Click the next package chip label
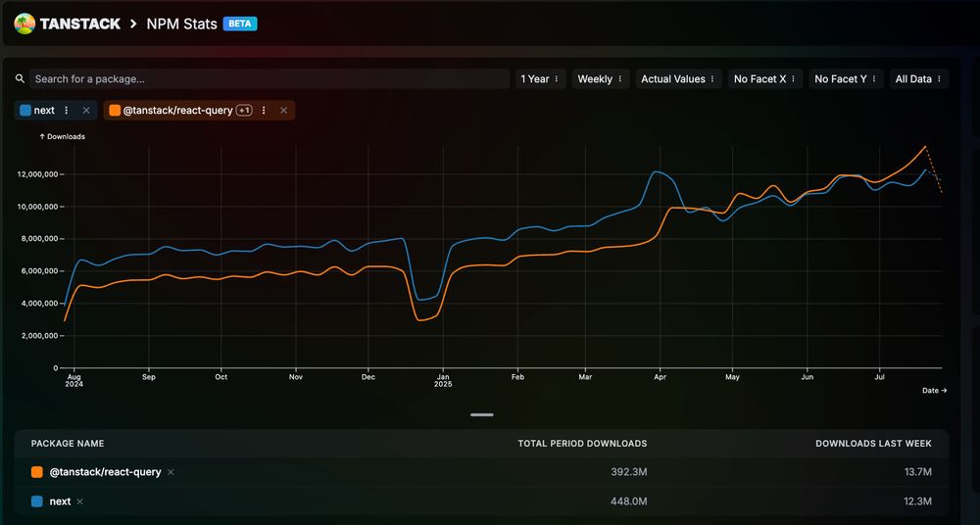This screenshot has height=525, width=980. pyautogui.click(x=44, y=111)
